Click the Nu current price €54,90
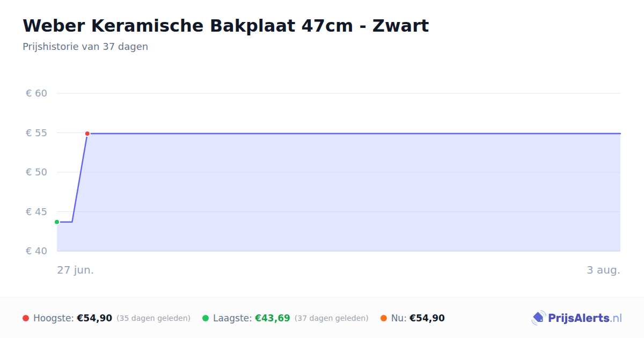 pos(427,318)
